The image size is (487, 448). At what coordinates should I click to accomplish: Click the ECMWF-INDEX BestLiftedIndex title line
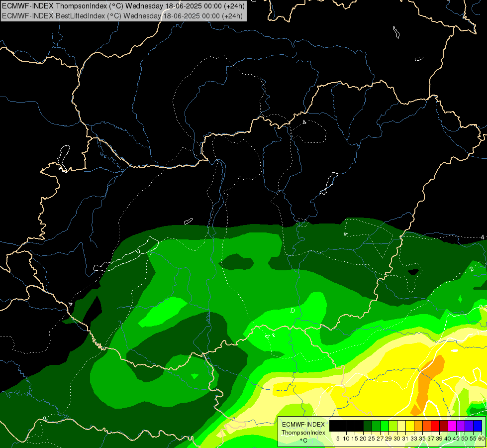[122, 16]
